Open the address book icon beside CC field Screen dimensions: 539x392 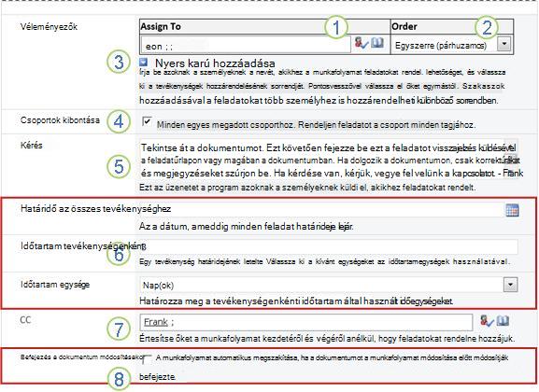(x=503, y=320)
